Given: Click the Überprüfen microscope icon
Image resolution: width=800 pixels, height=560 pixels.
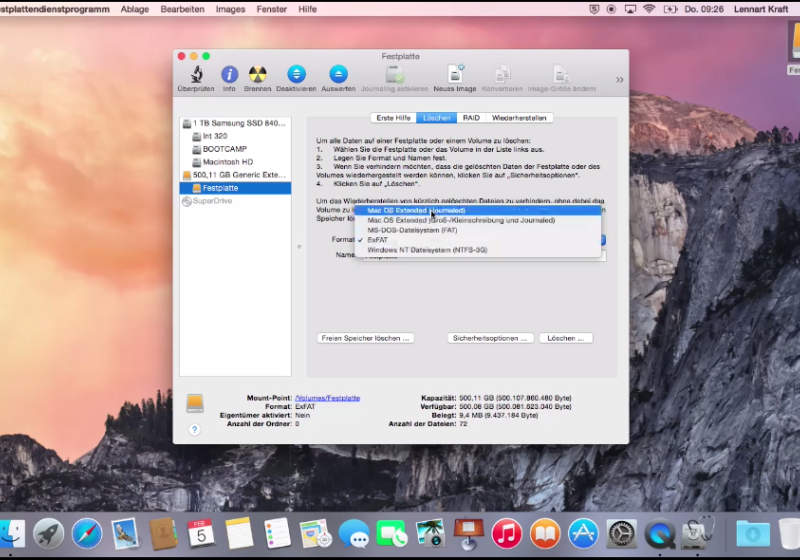Looking at the screenshot, I should 196,75.
